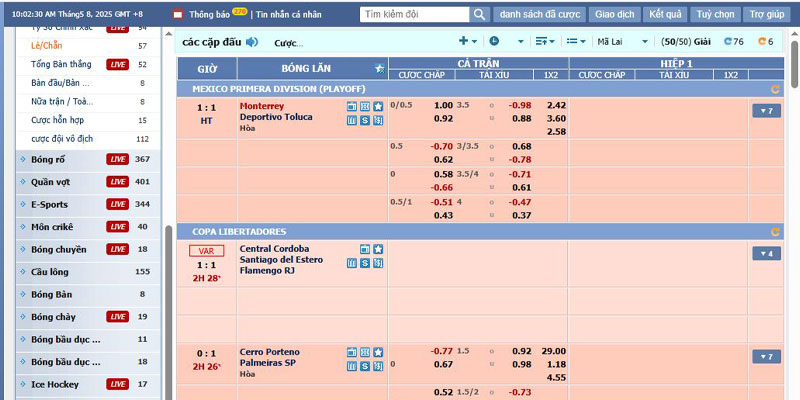This screenshot has height=400, width=800.
Task: Refresh the Mexico Primera Division league
Action: pos(775,89)
